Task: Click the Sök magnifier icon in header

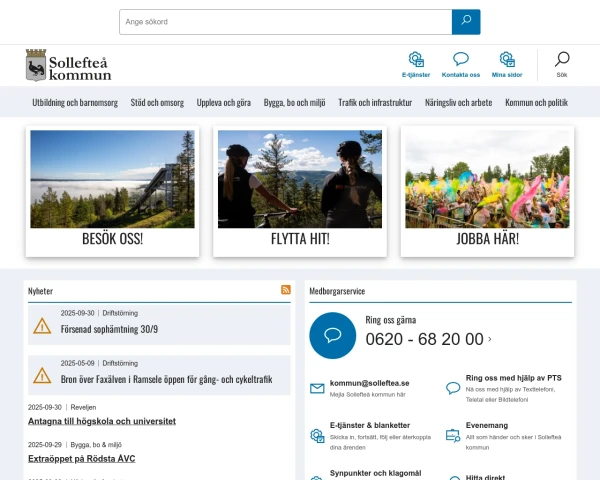Action: 562,60
